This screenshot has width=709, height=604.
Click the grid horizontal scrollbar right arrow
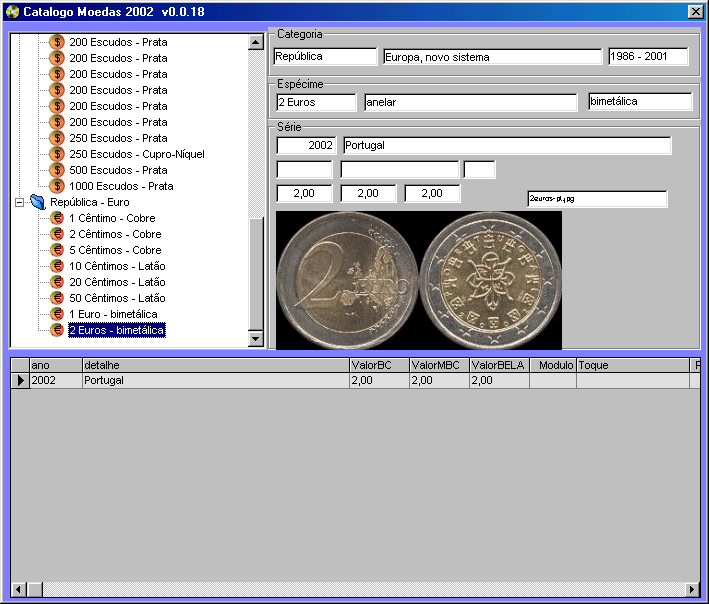(x=692, y=589)
